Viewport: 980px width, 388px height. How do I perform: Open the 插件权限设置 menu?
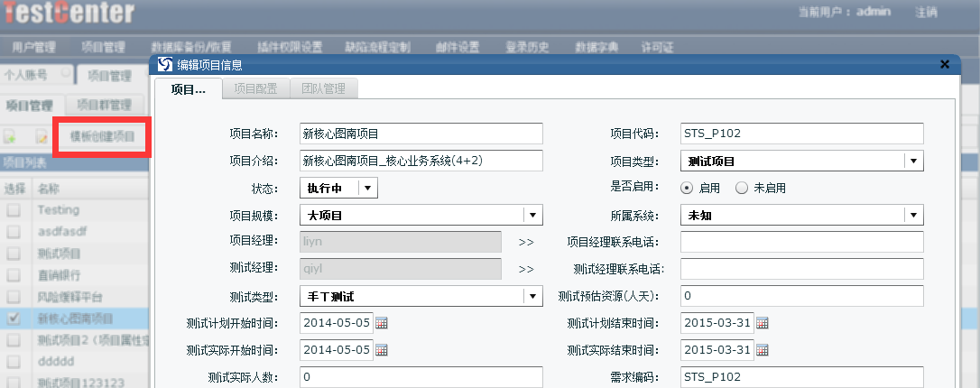(x=290, y=47)
